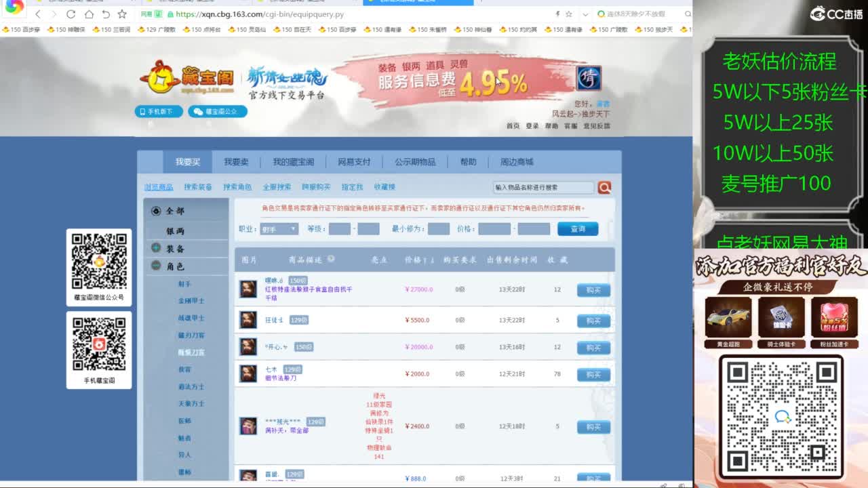Viewport: 868px width, 488px height.
Task: Choose 医师 in the role list
Action: coord(184,421)
